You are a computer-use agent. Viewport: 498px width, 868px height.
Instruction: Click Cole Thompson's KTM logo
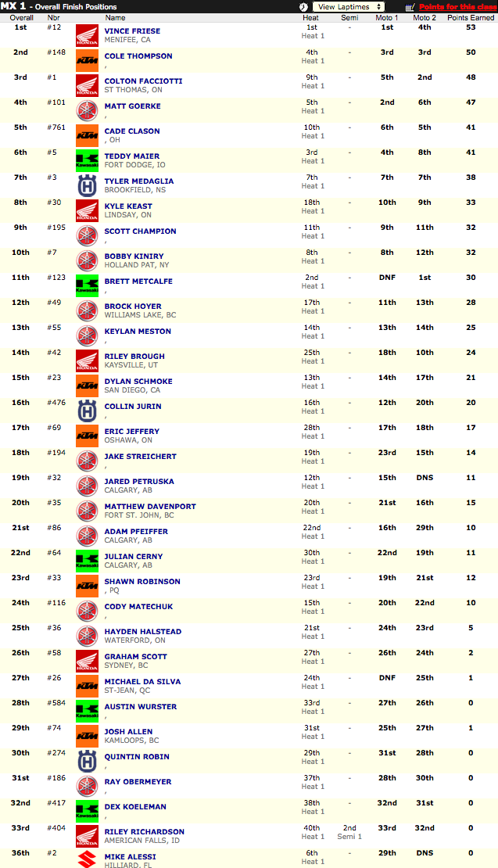click(x=87, y=60)
